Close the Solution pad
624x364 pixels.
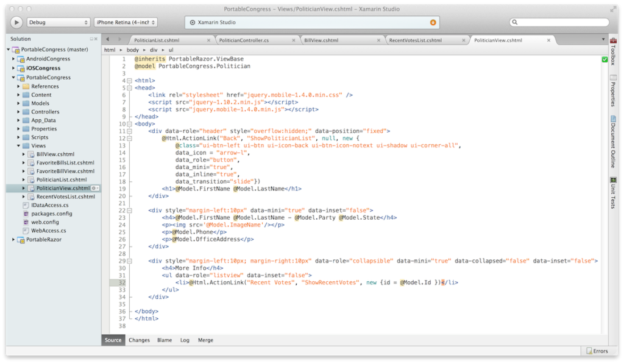click(x=96, y=39)
